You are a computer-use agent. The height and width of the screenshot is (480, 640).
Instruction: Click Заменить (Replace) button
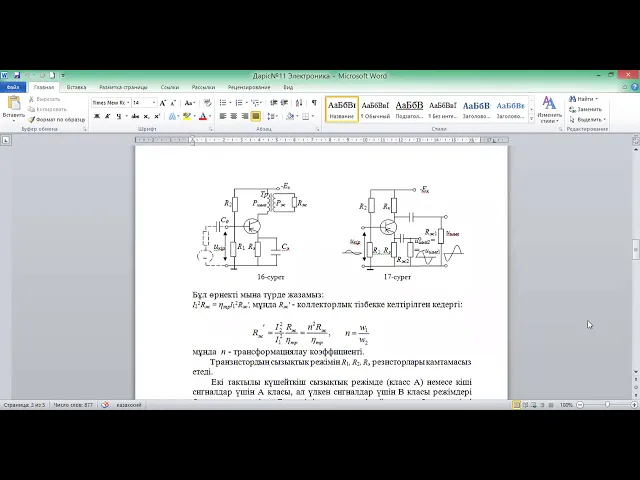[x=586, y=109]
